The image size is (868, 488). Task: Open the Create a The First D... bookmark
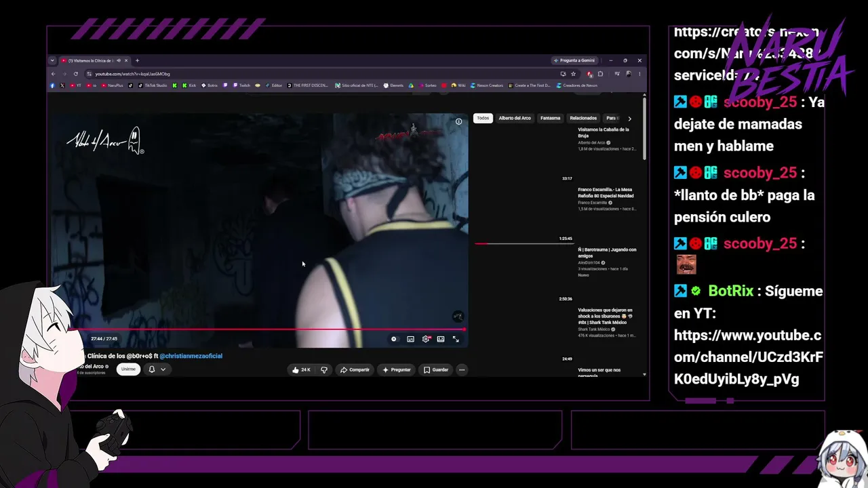[529, 85]
